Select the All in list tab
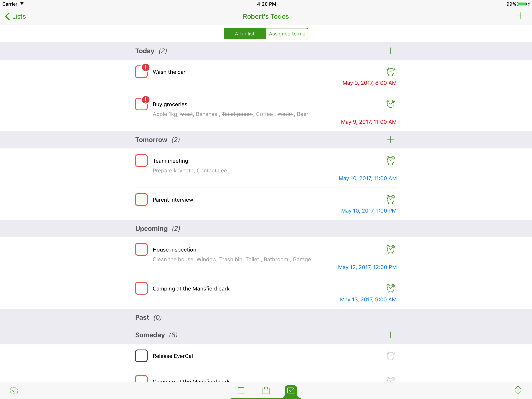 245,34
